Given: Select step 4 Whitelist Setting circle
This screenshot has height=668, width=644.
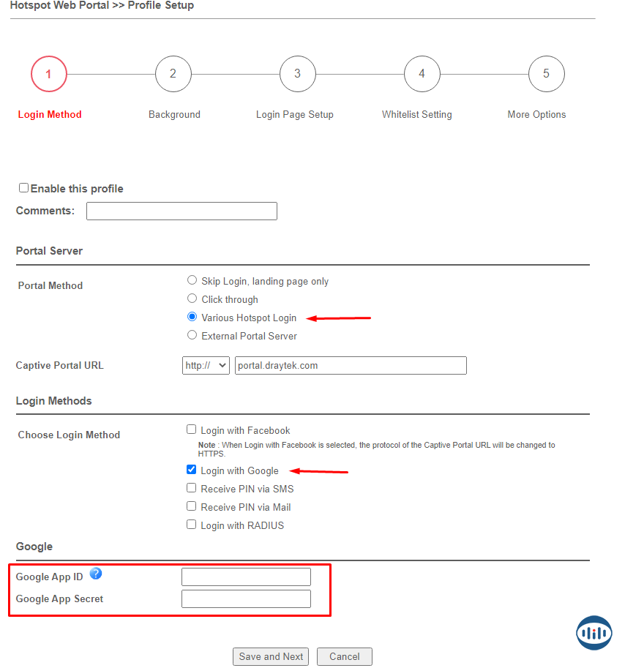Looking at the screenshot, I should pyautogui.click(x=422, y=74).
